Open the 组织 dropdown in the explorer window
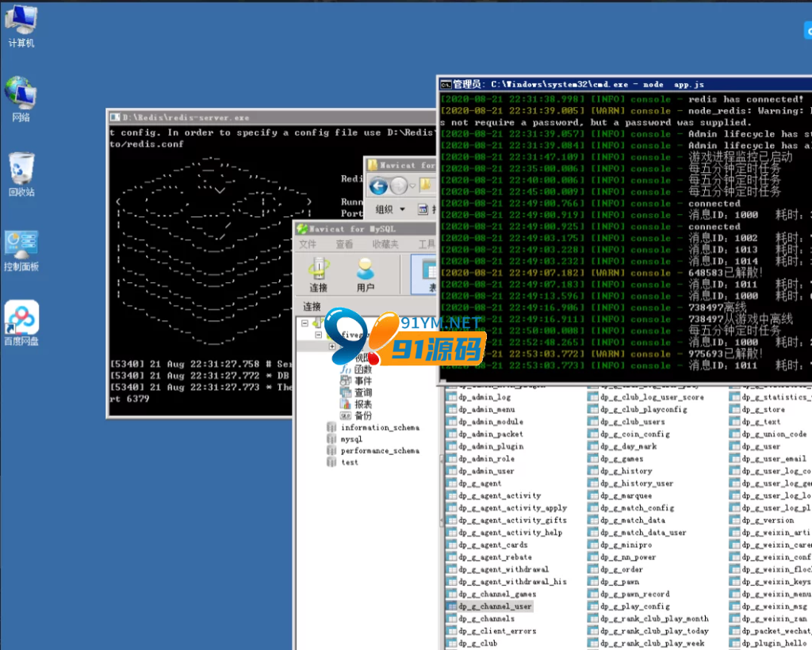 390,209
